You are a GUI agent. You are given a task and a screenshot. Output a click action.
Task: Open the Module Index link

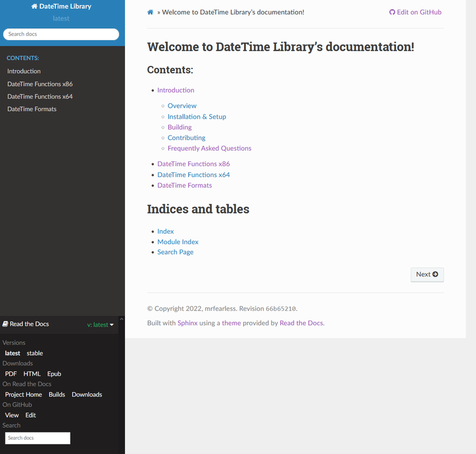tap(178, 242)
